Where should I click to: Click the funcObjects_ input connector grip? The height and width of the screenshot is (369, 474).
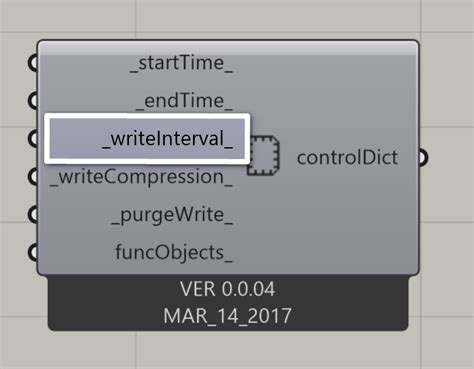(x=33, y=252)
